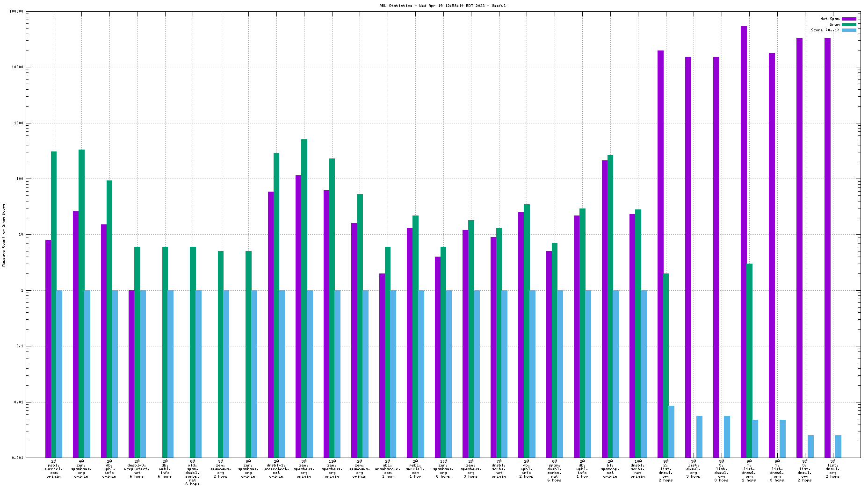Select the "Score (0..1)" legend text

825,30
